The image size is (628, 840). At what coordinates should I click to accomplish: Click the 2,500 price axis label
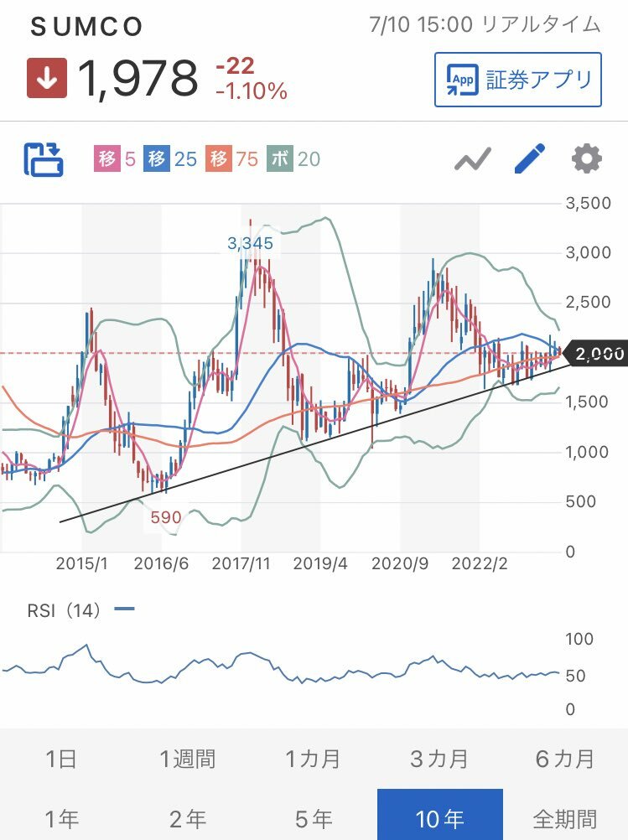point(589,302)
